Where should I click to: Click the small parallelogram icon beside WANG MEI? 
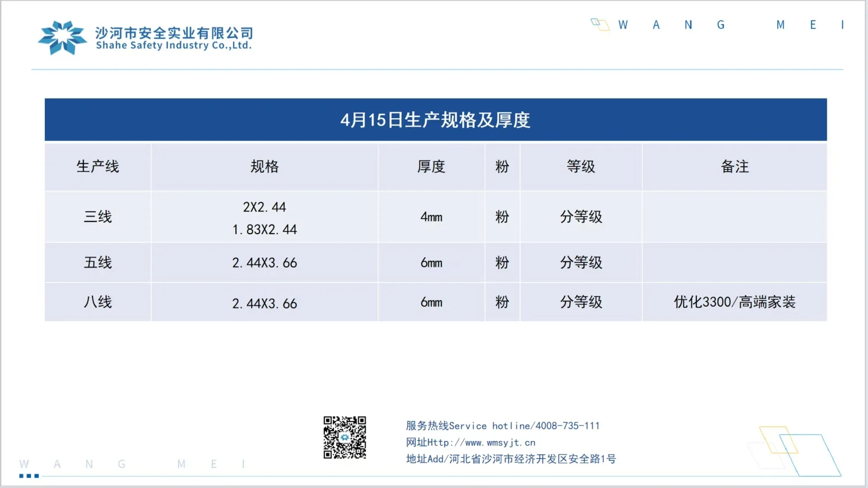[600, 24]
